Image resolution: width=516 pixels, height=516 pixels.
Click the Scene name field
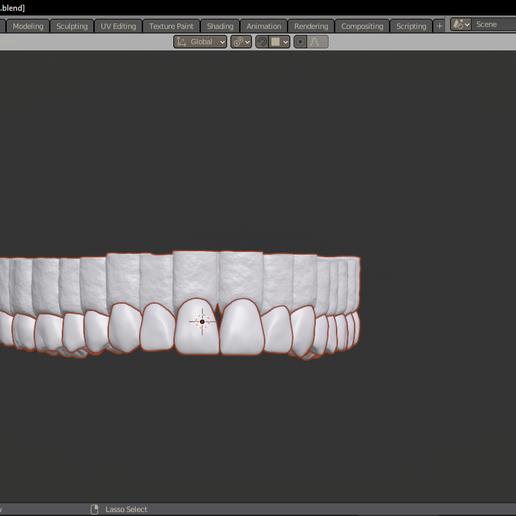pyautogui.click(x=494, y=24)
